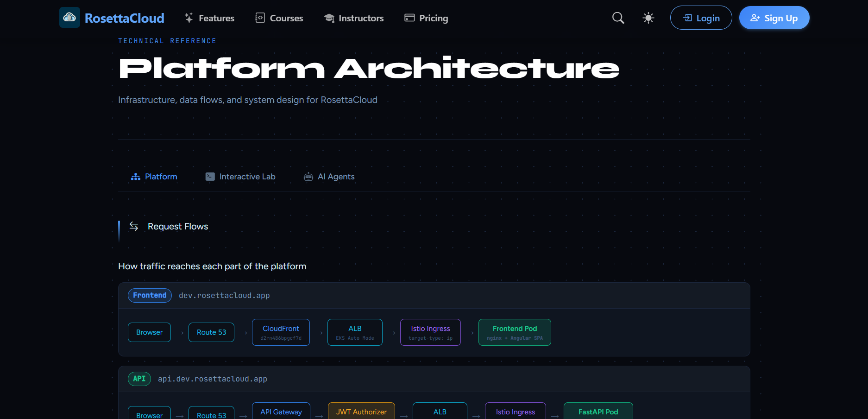Click the 'How traffic reaches each part' text
Screen dimensions: 868x419
click(212, 267)
